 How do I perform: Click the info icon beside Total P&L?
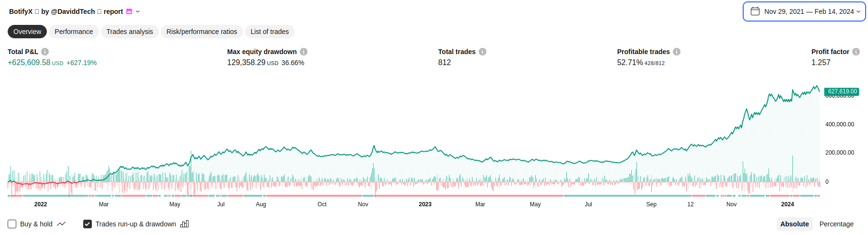coord(45,52)
